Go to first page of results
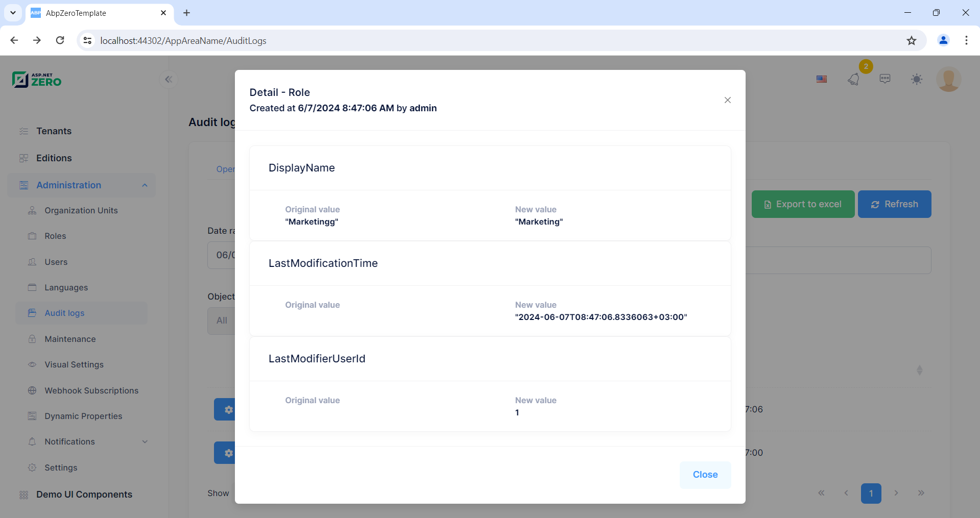 [821, 493]
